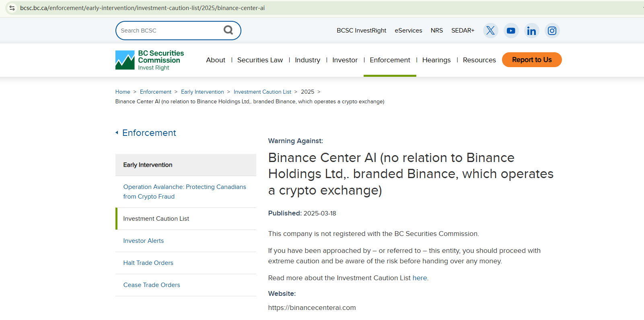Click the BC Securities Commission logo
The image size is (644, 320).
tap(150, 60)
